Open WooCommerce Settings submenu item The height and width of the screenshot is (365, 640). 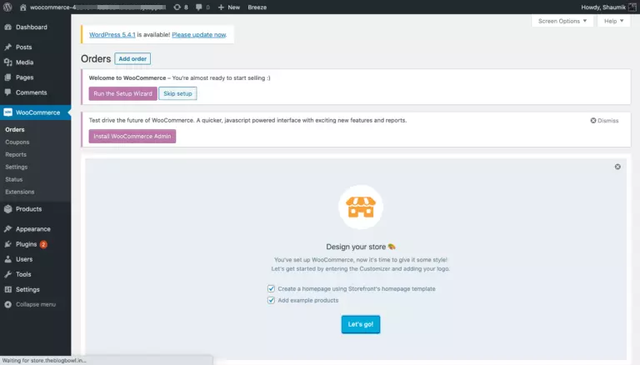pos(16,167)
